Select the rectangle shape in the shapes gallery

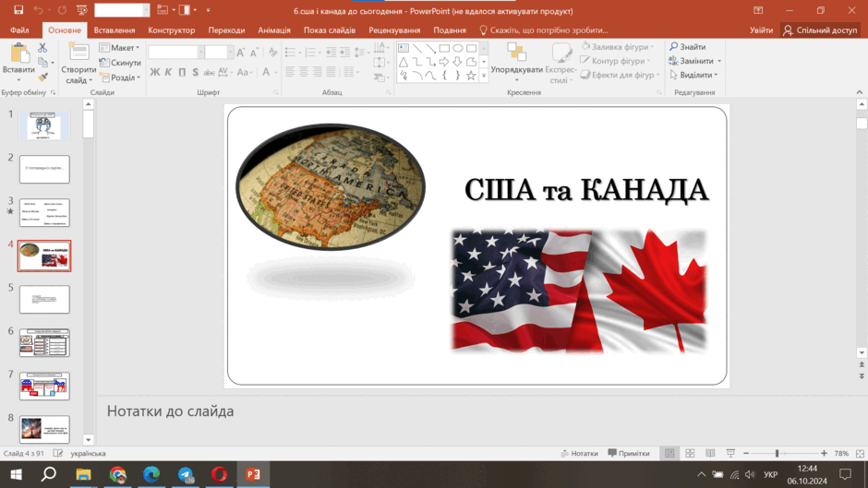(x=444, y=48)
